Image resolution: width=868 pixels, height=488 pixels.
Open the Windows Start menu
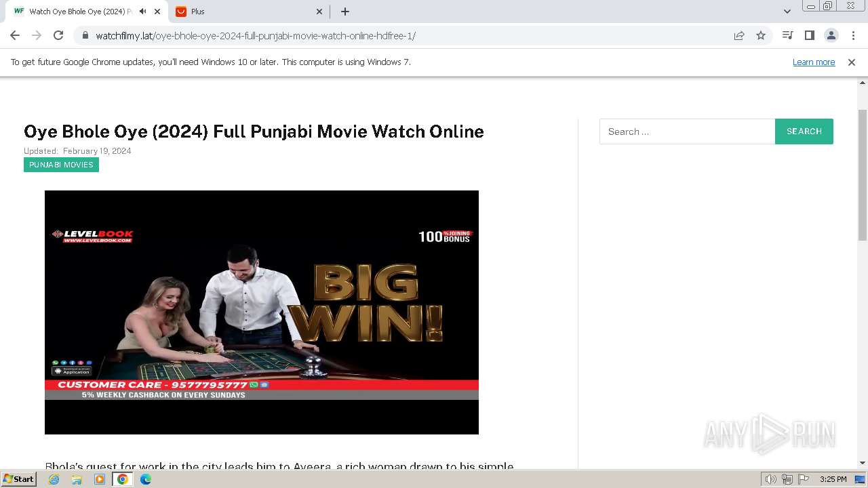click(19, 479)
